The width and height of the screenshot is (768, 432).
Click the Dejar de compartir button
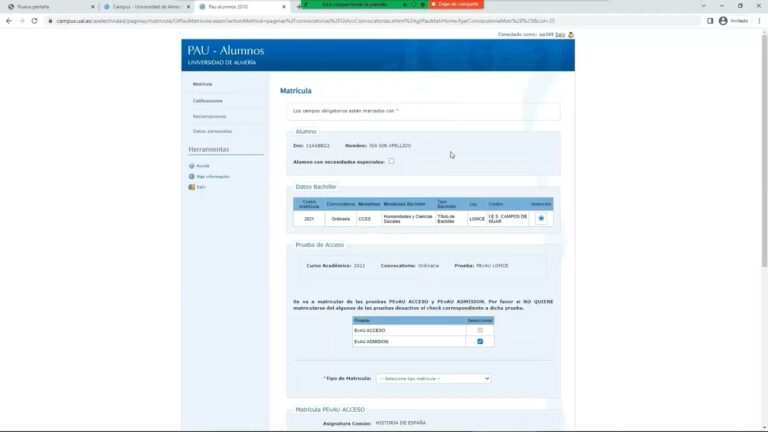pyautogui.click(x=456, y=4)
